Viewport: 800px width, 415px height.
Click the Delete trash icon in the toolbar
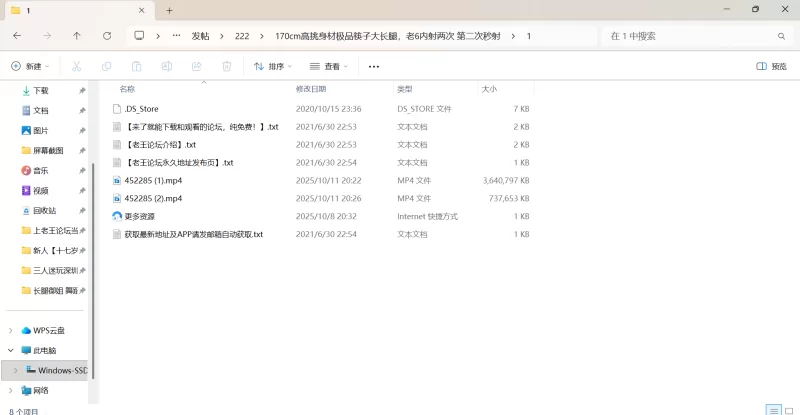[226, 66]
